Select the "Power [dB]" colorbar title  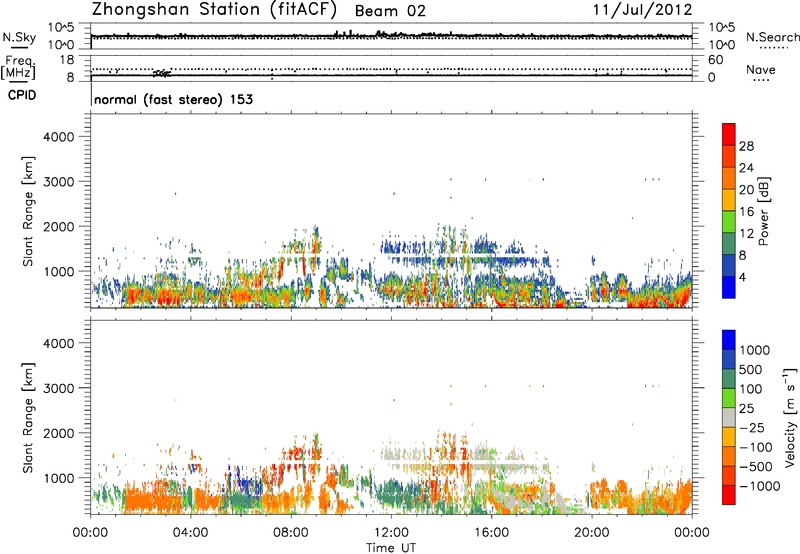point(764,211)
